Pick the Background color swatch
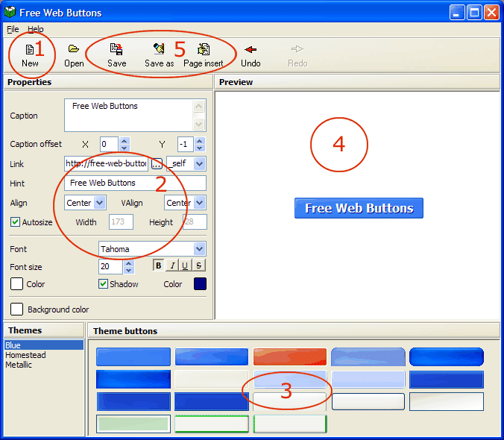This screenshot has width=504, height=440. [x=16, y=309]
